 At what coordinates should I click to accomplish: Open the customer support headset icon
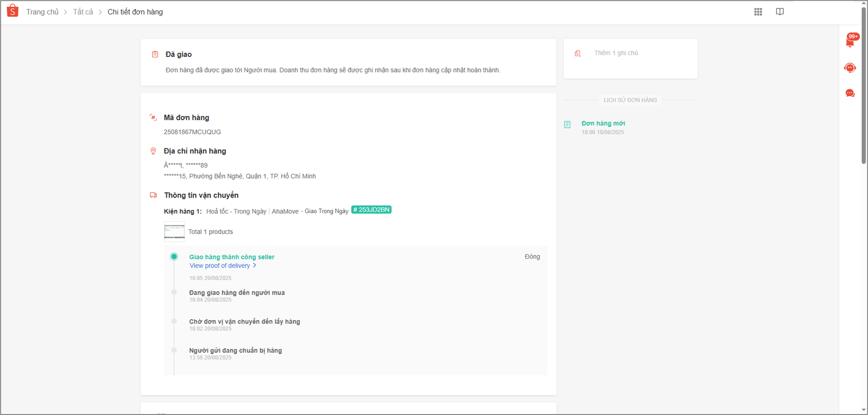click(850, 68)
